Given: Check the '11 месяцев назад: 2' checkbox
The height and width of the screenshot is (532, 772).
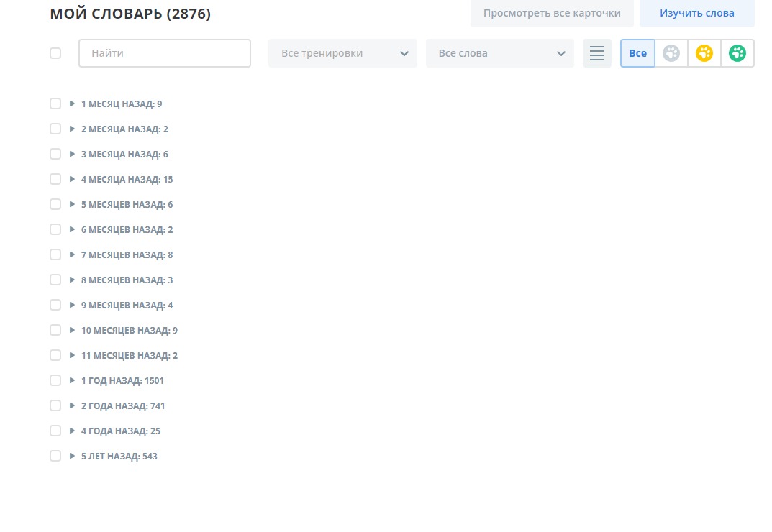Looking at the screenshot, I should pos(55,355).
